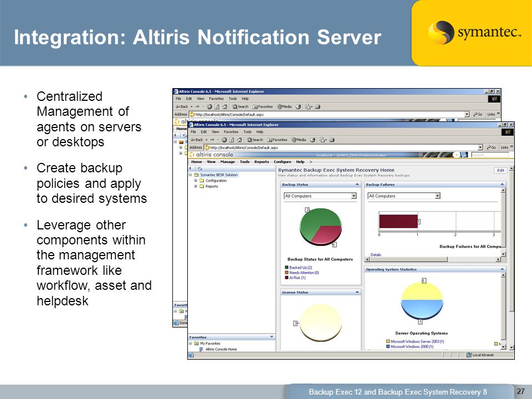
Task: Collapse the My Favorites tree node
Action: [190, 344]
